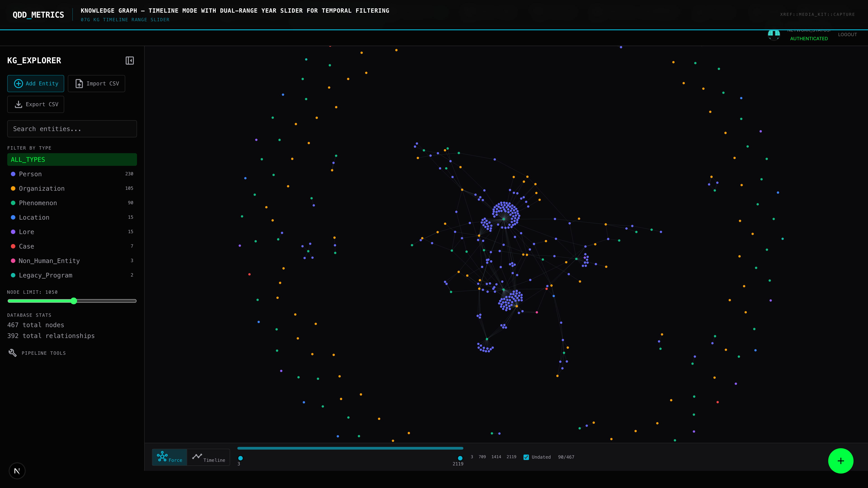Click the Node Limit slider handle
868x488 pixels.
(74, 301)
